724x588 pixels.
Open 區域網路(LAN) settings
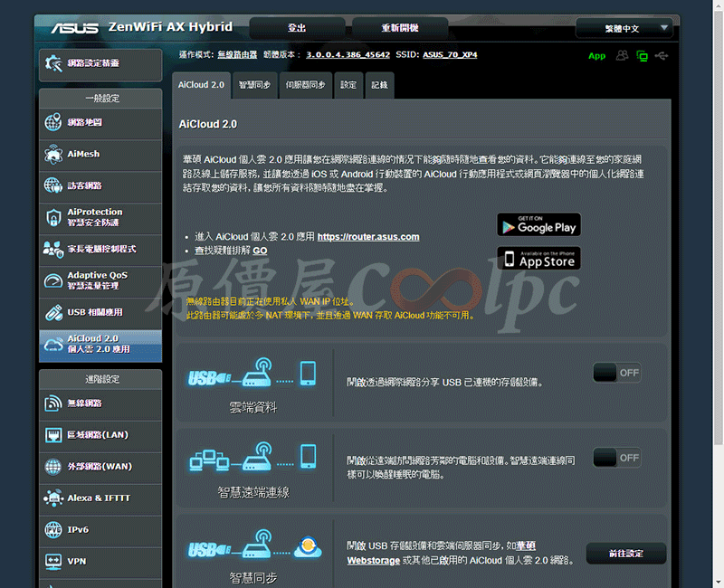coord(100,435)
